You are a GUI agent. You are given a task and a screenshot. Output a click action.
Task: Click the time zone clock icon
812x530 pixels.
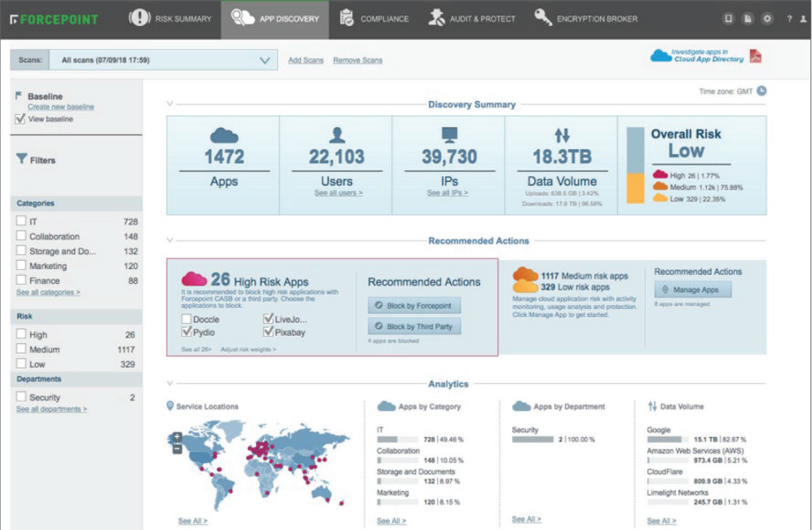[761, 91]
